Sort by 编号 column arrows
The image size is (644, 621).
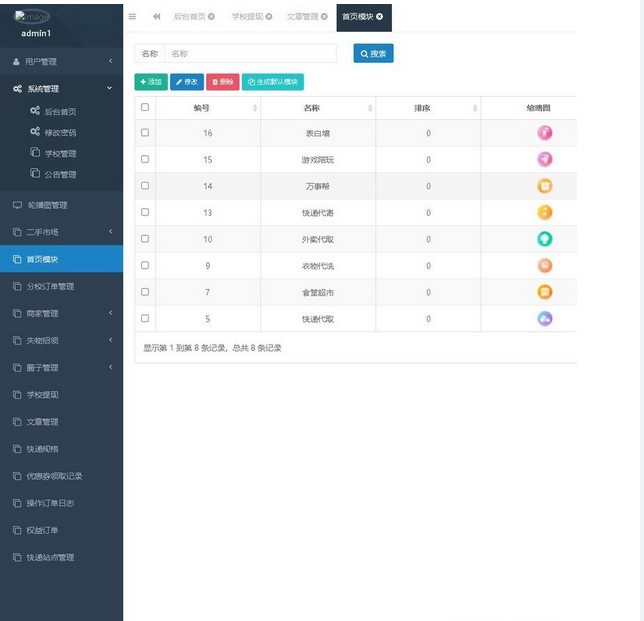click(255, 108)
